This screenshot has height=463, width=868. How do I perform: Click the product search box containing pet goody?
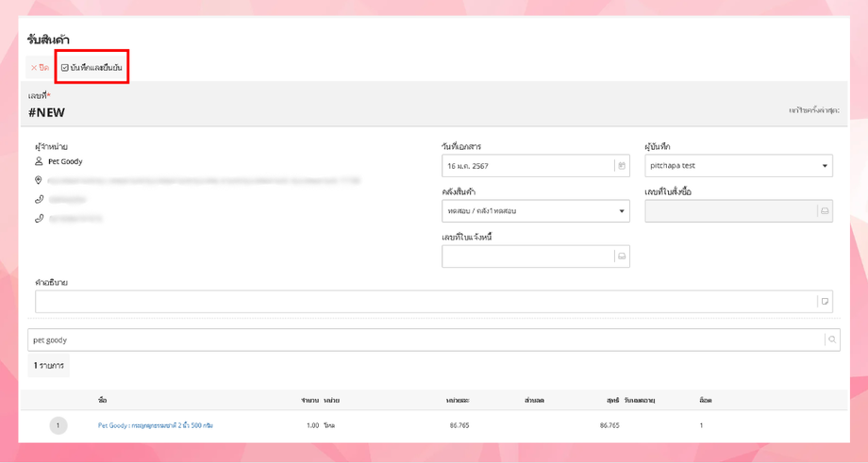click(x=425, y=339)
